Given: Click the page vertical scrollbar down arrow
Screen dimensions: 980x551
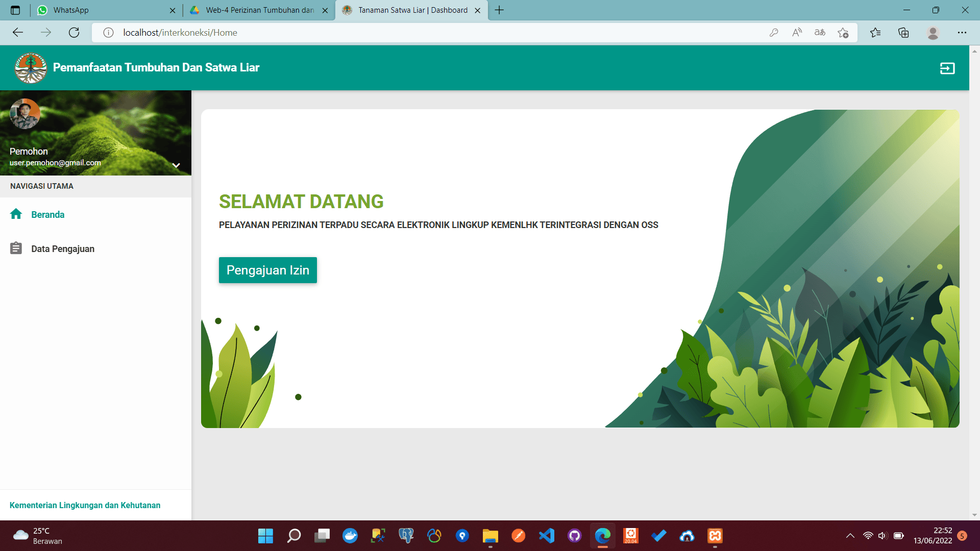Looking at the screenshot, I should 974,515.
